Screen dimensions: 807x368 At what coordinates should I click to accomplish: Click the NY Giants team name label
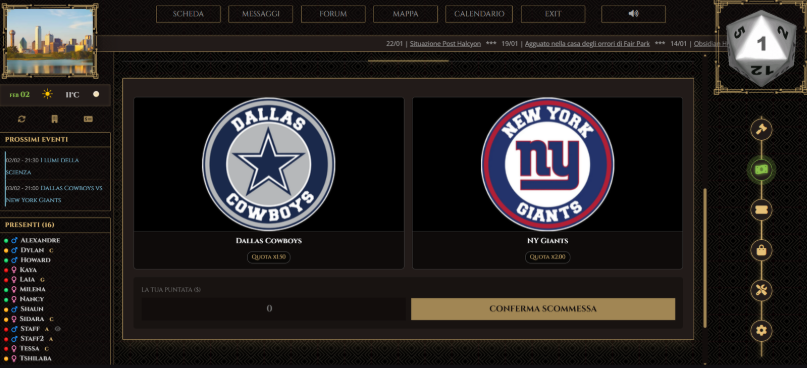(548, 241)
